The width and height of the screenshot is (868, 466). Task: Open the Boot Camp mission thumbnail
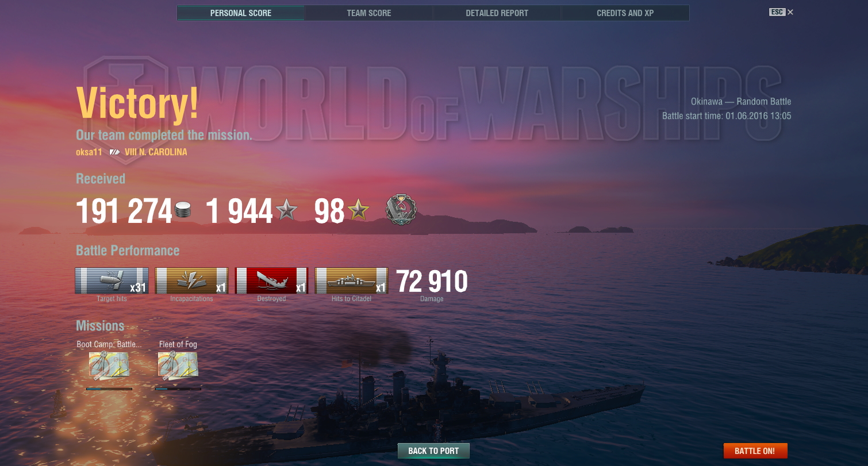[109, 365]
